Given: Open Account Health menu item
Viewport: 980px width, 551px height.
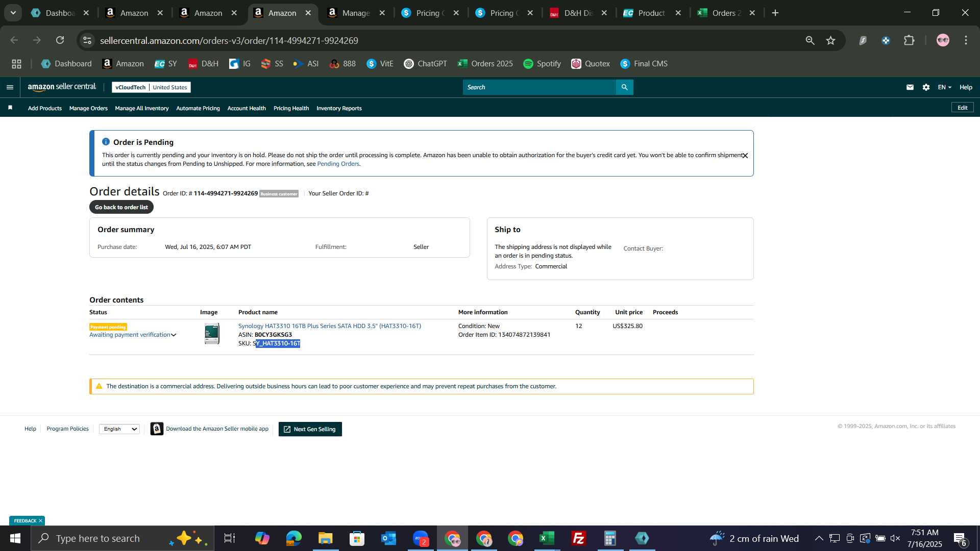Looking at the screenshot, I should tap(247, 108).
